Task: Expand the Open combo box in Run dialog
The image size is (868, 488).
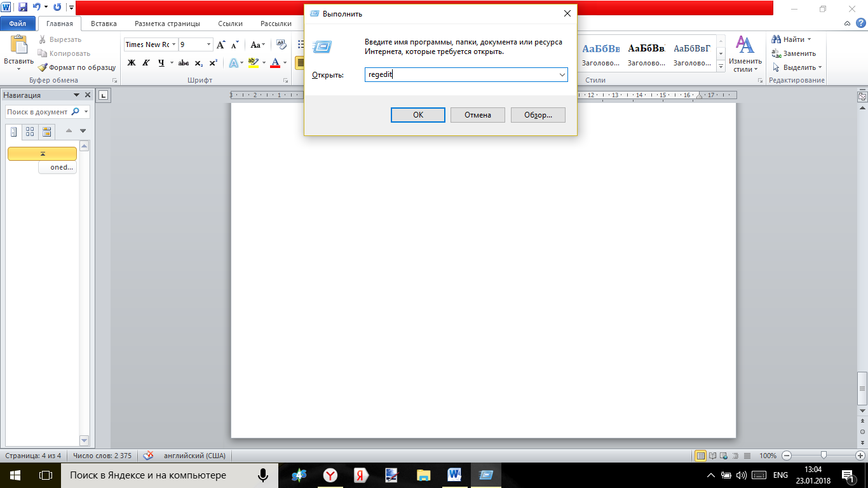Action: click(x=562, y=75)
